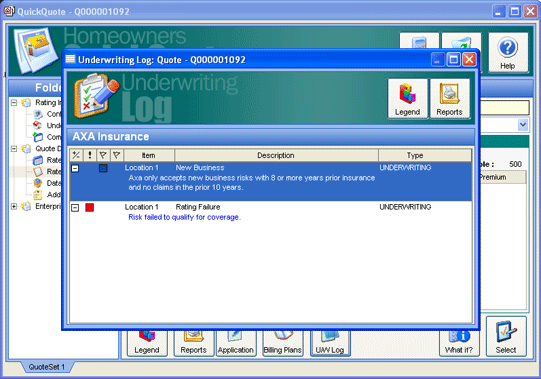541x379 pixels.
Task: Select the Rating folder icon in tree
Action: click(x=26, y=103)
